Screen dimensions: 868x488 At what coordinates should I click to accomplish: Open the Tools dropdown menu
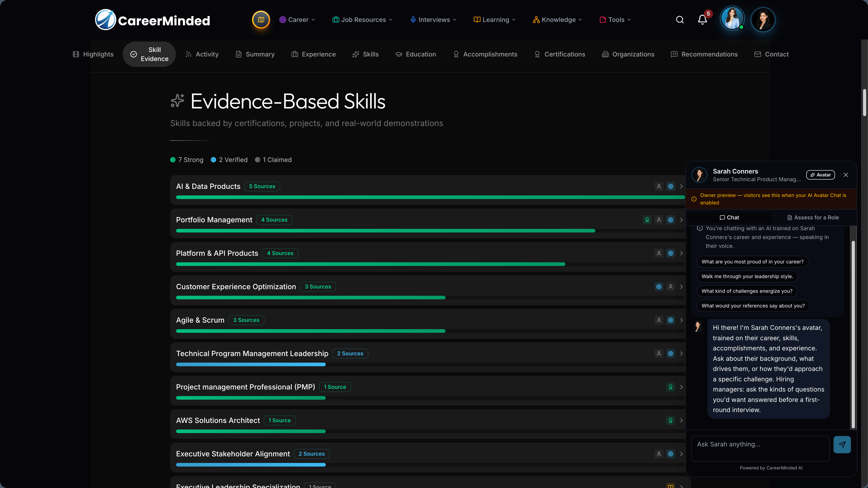(x=615, y=20)
